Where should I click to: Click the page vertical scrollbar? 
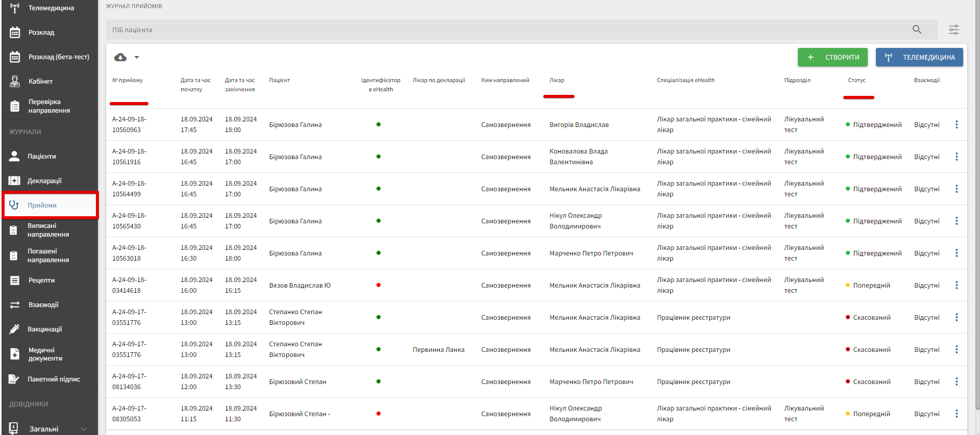(x=976, y=204)
